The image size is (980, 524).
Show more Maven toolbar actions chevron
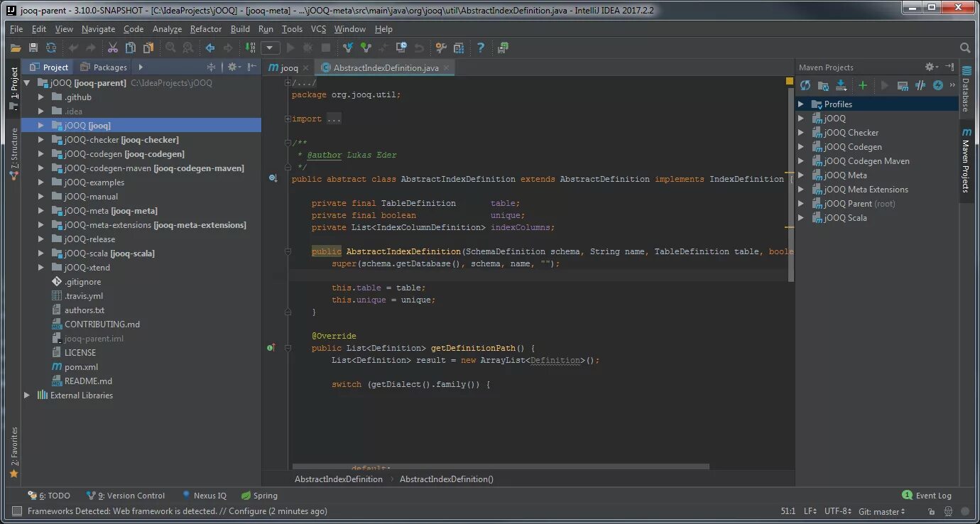(953, 85)
